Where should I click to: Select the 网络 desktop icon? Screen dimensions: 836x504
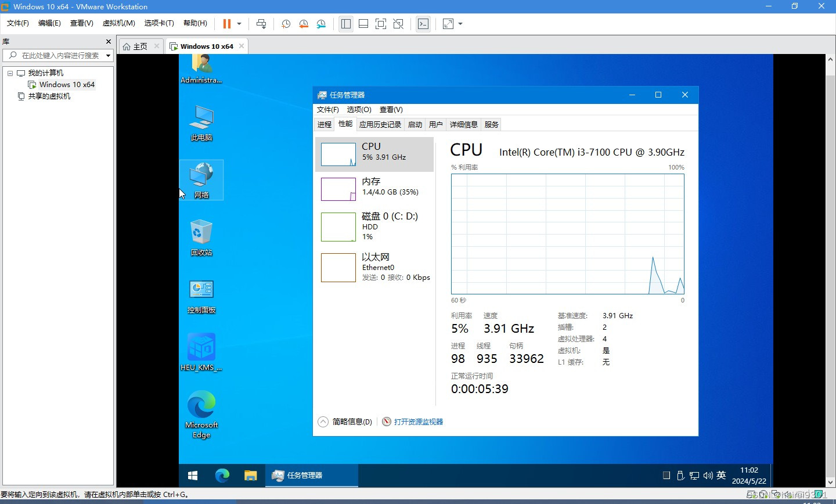(x=201, y=180)
